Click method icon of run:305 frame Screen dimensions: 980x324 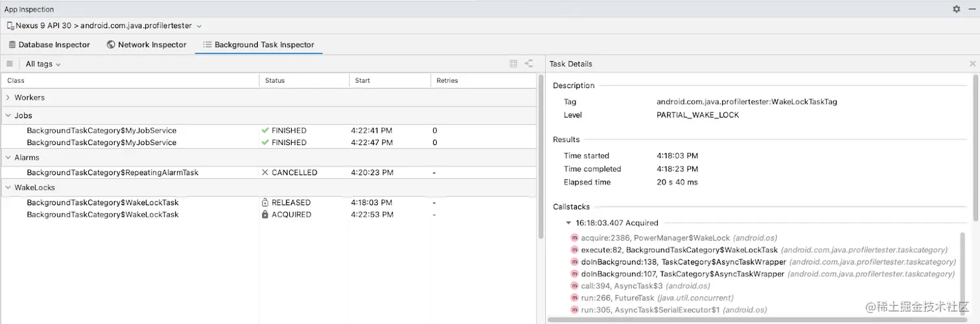574,310
